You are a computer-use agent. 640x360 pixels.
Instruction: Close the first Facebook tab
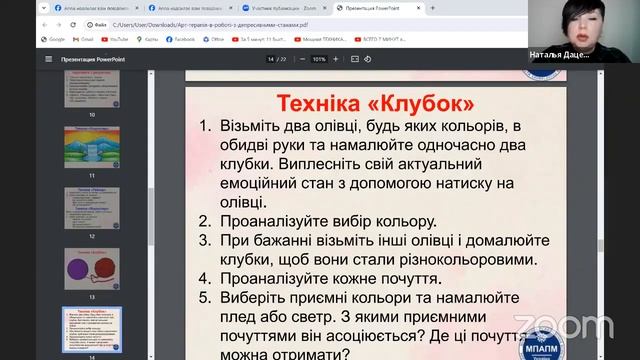point(137,8)
